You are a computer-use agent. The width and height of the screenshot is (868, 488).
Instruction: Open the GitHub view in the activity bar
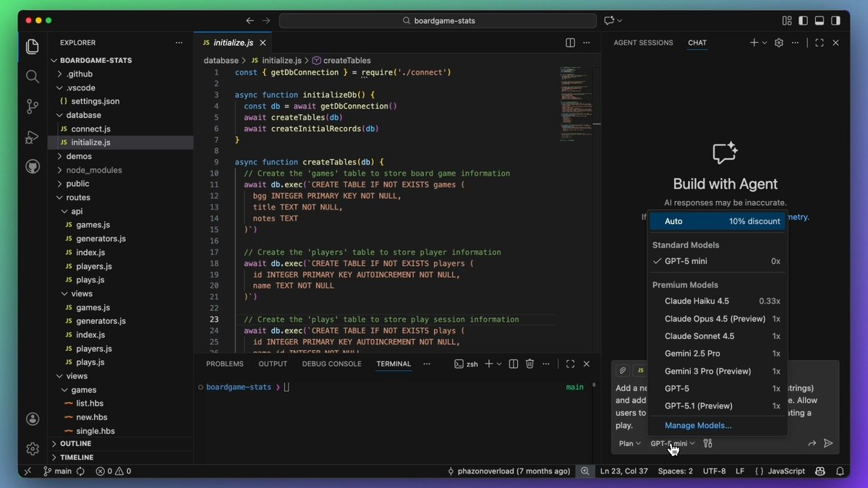[33, 167]
